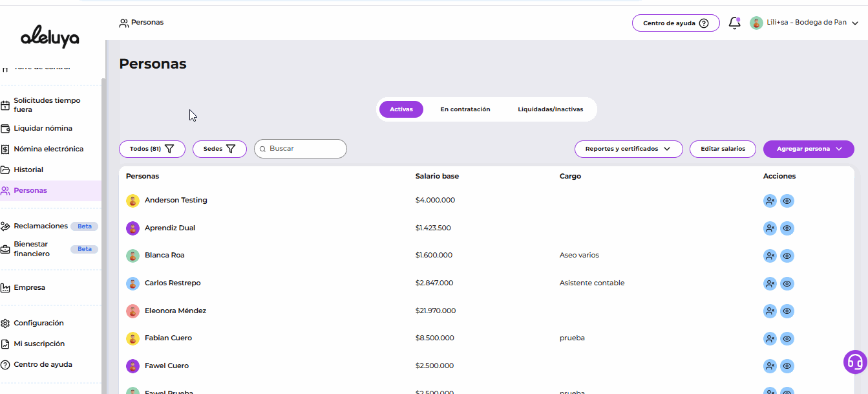Click eye icon for Eleonora Méndez
This screenshot has height=394, width=868.
(x=787, y=311)
